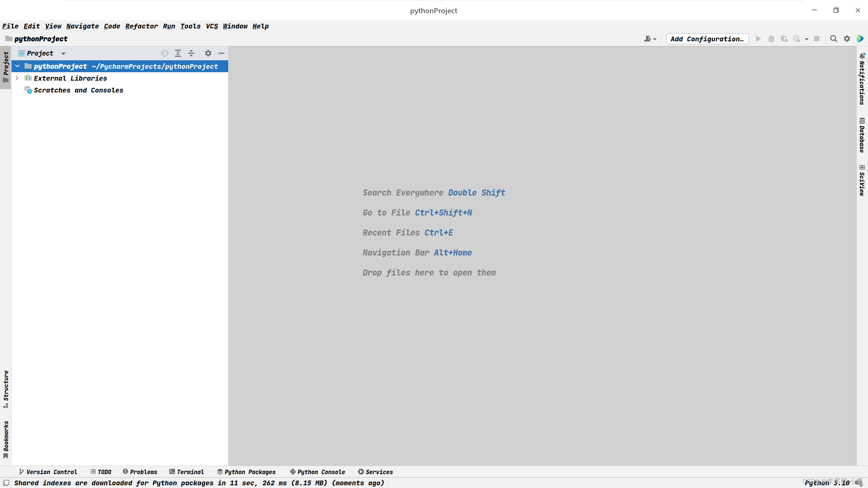Toggle the Structure side tab
This screenshot has width=868, height=488.
tap(6, 389)
